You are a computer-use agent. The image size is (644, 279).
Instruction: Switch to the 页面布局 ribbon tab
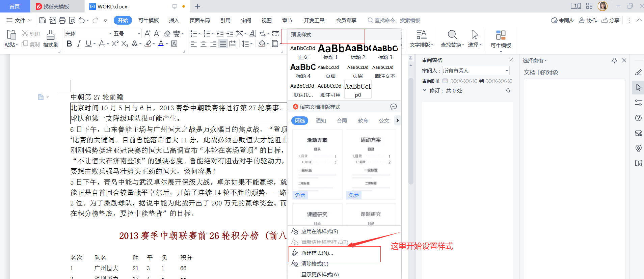pyautogui.click(x=199, y=20)
